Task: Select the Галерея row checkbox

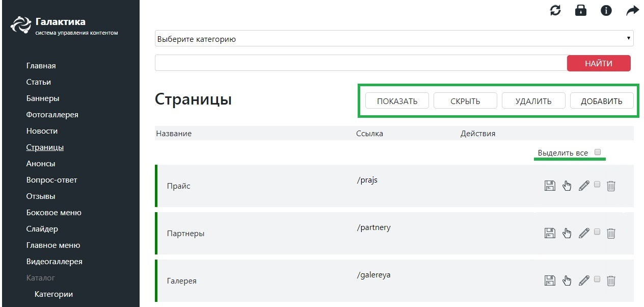Action: click(x=597, y=279)
